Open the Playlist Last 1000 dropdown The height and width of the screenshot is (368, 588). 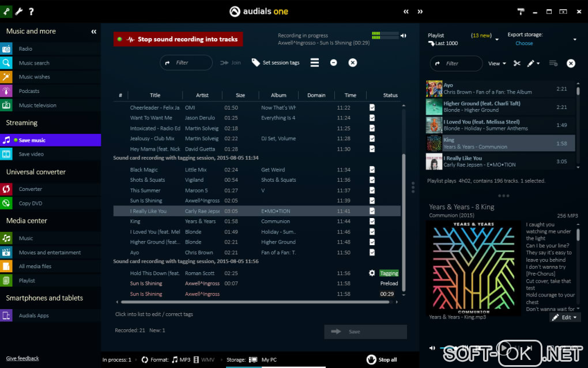[x=497, y=39]
